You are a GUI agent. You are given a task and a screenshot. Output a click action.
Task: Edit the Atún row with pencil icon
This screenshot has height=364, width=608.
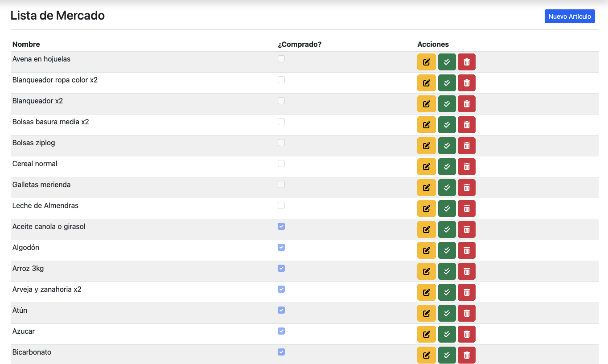click(x=426, y=313)
